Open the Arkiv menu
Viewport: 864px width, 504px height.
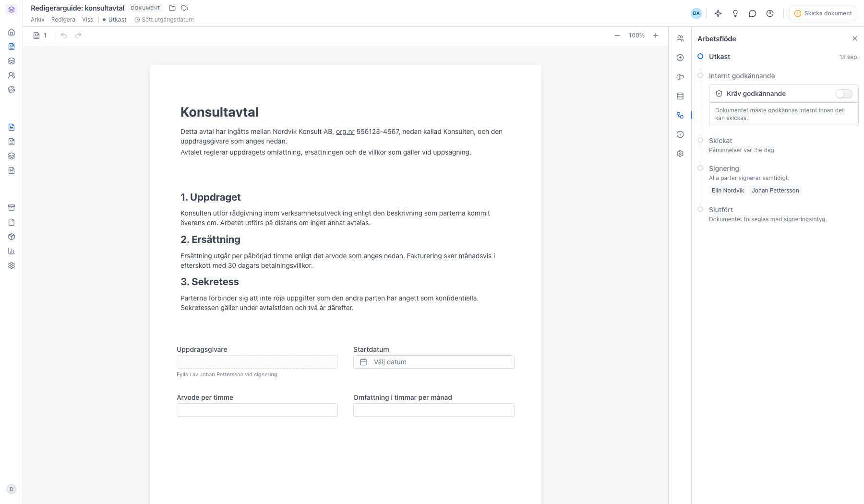pos(37,20)
